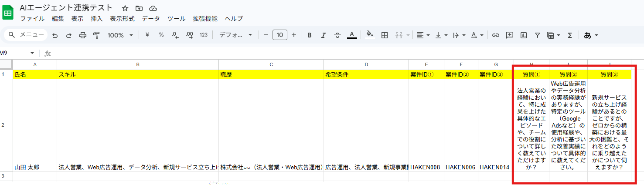Open the fill color picker
Screen dimensions: 644x185
[x=370, y=35]
